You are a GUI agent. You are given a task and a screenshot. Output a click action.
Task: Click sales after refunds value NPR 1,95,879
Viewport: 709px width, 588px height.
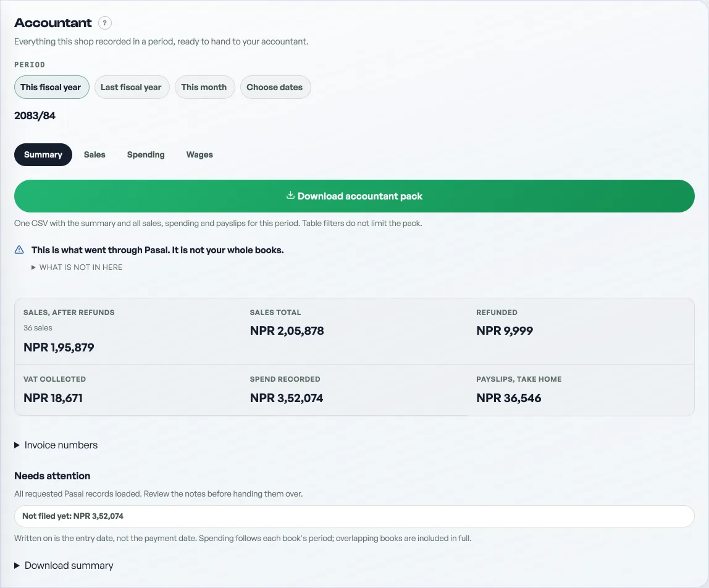click(x=59, y=347)
